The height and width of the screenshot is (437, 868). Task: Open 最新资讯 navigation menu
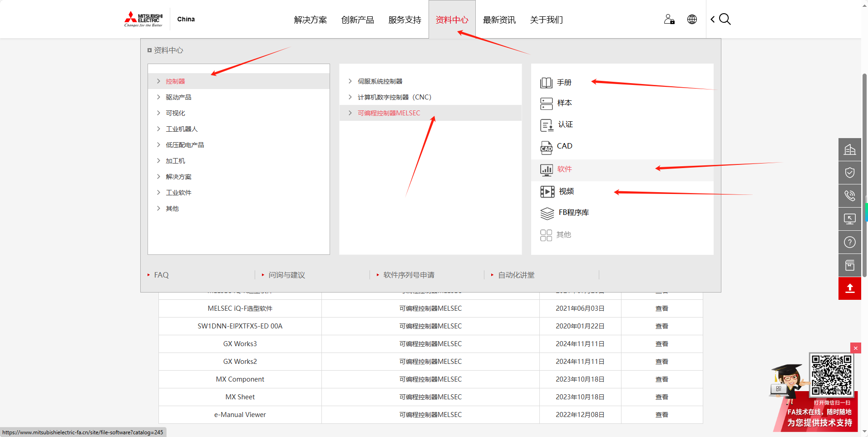pos(499,20)
